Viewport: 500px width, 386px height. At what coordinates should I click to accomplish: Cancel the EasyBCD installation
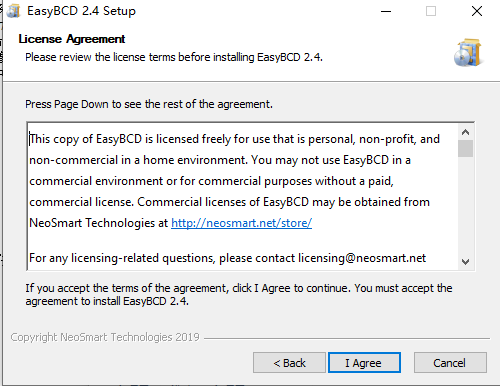point(450,363)
